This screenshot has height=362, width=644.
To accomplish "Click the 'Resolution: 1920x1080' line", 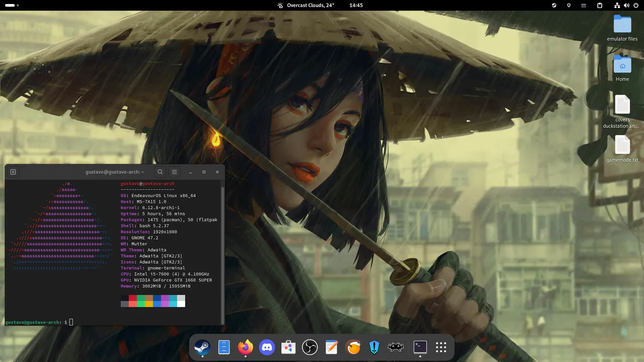I will (149, 232).
